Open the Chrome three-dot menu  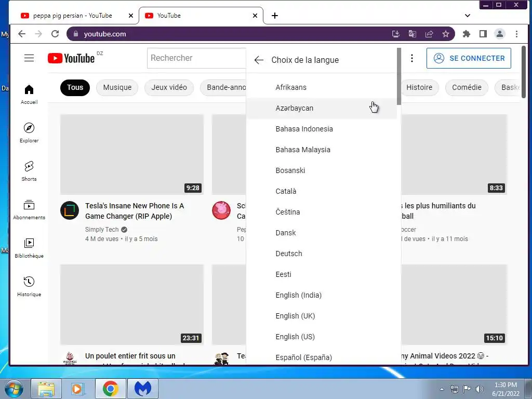click(516, 34)
